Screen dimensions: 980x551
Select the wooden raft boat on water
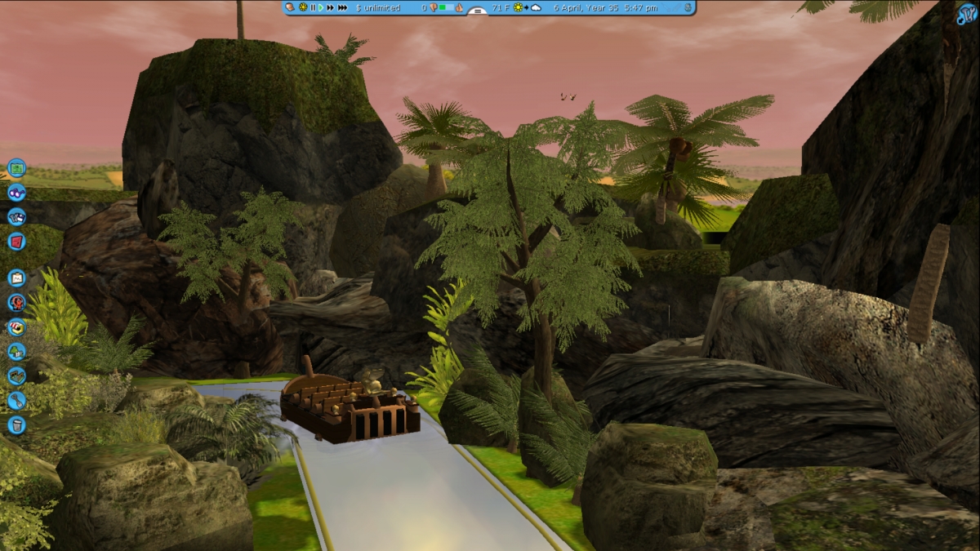(x=350, y=407)
